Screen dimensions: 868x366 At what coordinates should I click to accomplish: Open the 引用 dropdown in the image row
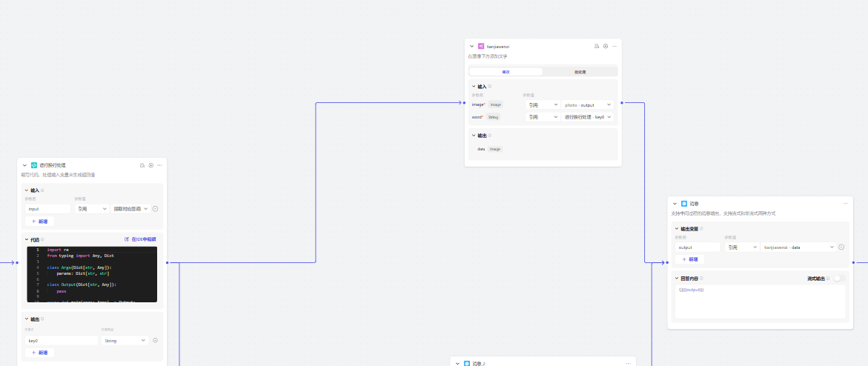[542, 104]
